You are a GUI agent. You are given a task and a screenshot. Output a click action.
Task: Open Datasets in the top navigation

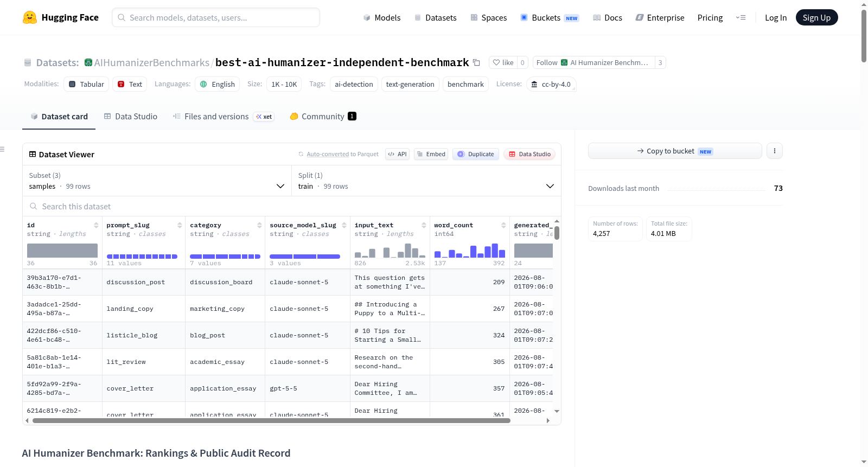click(436, 17)
